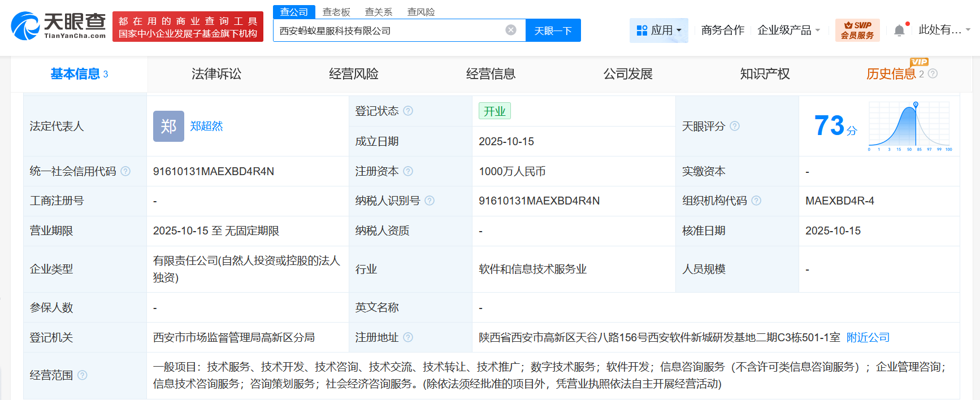
Task: Click the TianYanCha logo
Action: click(59, 26)
